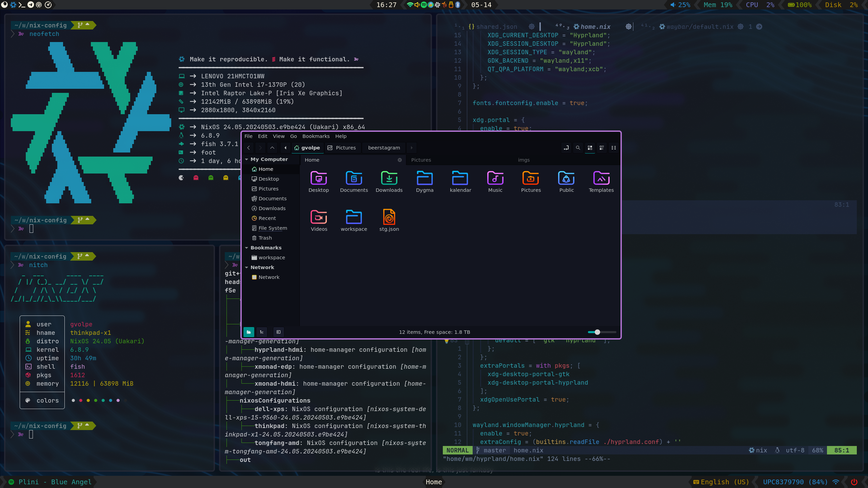Click the power icon in bottom bar
Viewport: 868px width, 488px height.
(854, 482)
